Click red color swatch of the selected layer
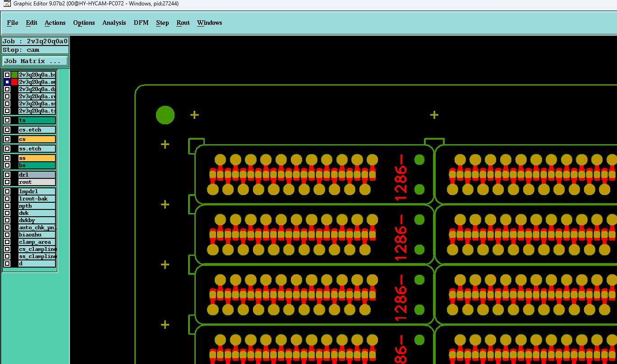Image resolution: width=617 pixels, height=364 pixels. [14, 82]
